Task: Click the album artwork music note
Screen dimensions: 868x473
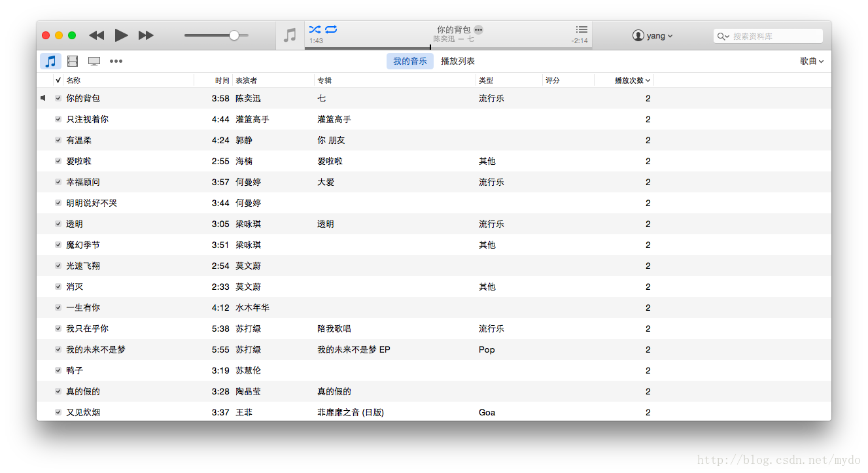Action: pyautogui.click(x=290, y=35)
